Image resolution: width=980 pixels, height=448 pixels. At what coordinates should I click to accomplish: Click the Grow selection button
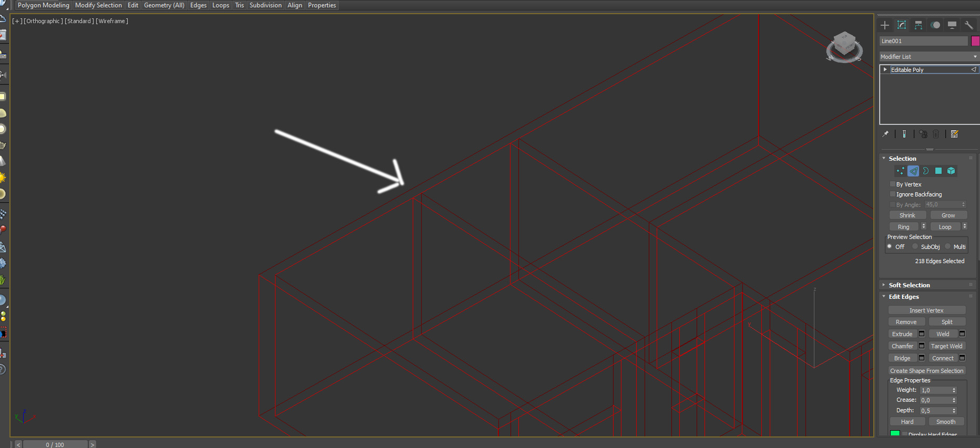pos(948,215)
